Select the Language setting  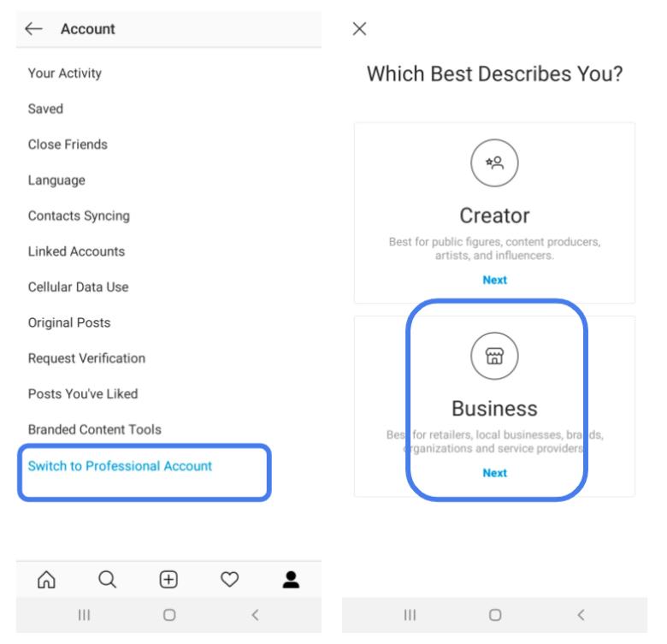pyautogui.click(x=56, y=180)
